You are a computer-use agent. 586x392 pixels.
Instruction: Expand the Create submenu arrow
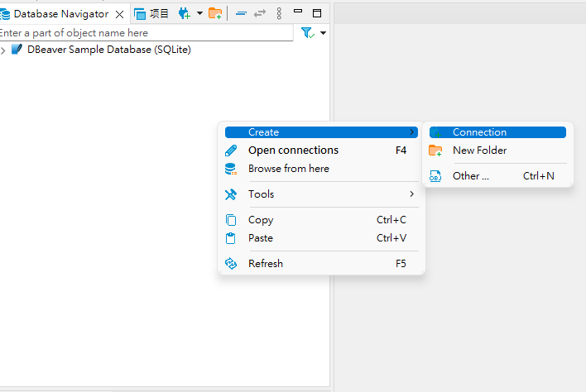(411, 132)
